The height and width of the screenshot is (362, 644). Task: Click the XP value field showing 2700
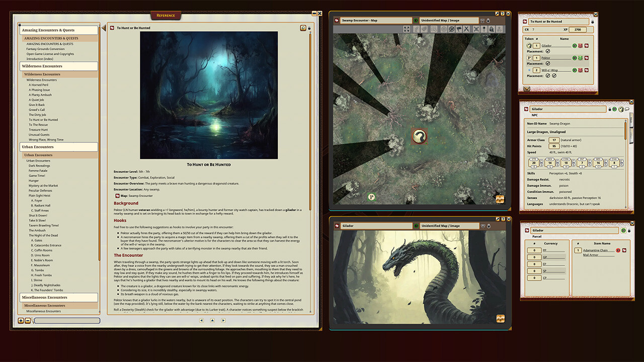click(x=578, y=29)
